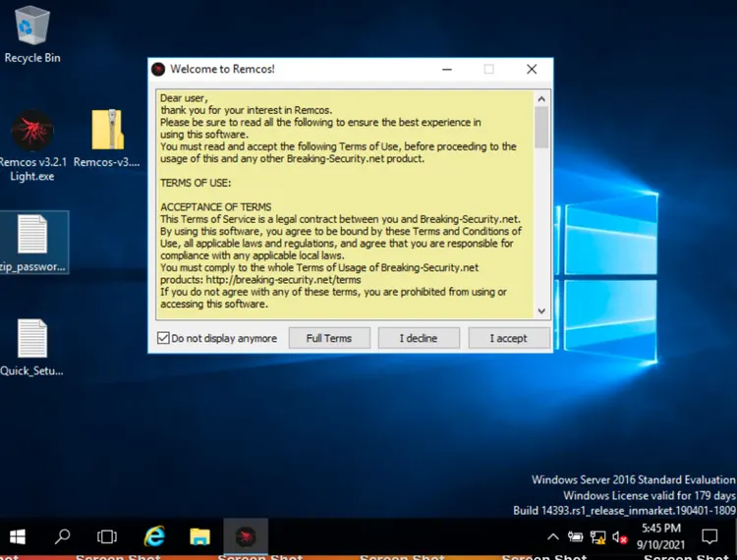Select the Remcos v3.2.1 Light.exe desktop icon
Viewport: 737px width, 560px height.
coord(31,133)
